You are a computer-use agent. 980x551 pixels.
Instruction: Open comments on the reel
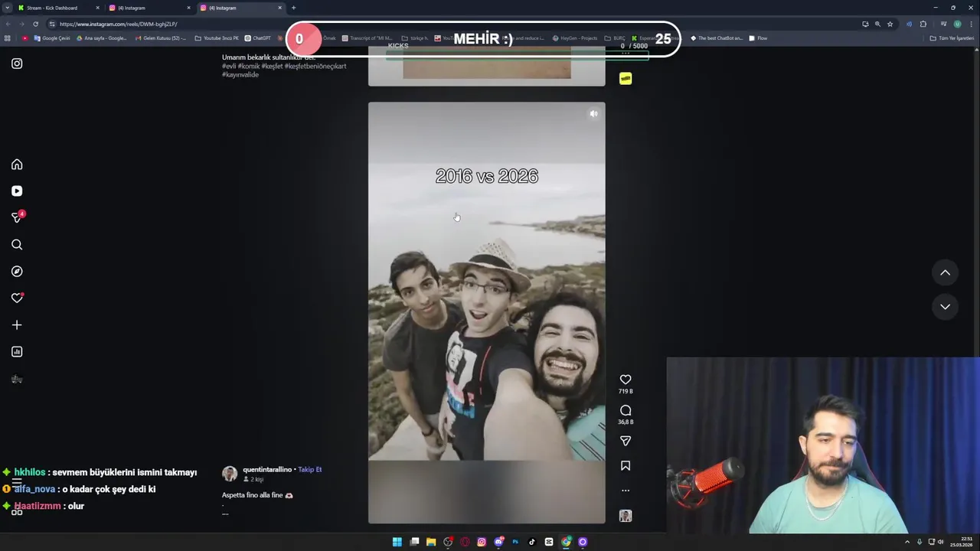(x=626, y=410)
